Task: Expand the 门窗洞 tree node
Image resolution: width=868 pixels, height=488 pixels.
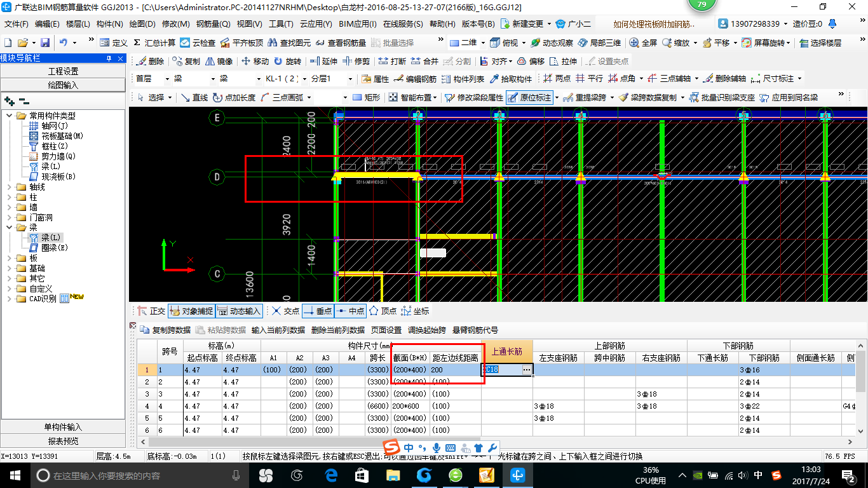Action: (x=10, y=217)
